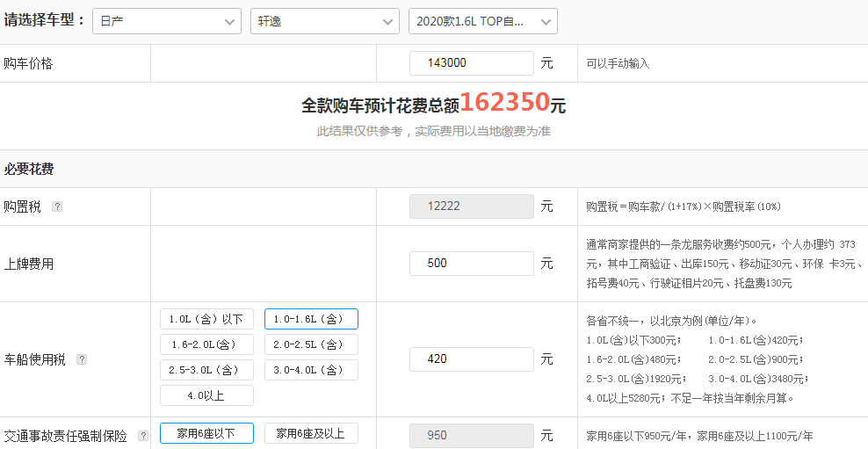
Task: Click the 各省不统一，以北京为例 note
Action: click(x=672, y=321)
